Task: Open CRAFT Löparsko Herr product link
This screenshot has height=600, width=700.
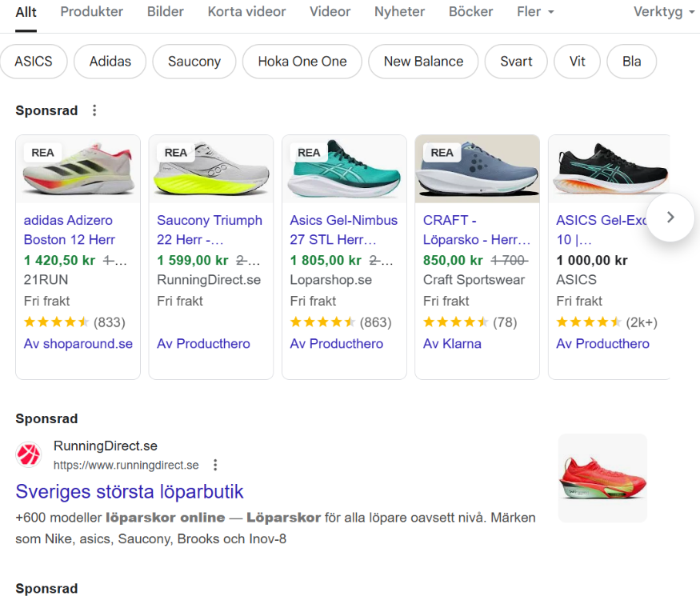Action: [x=476, y=230]
